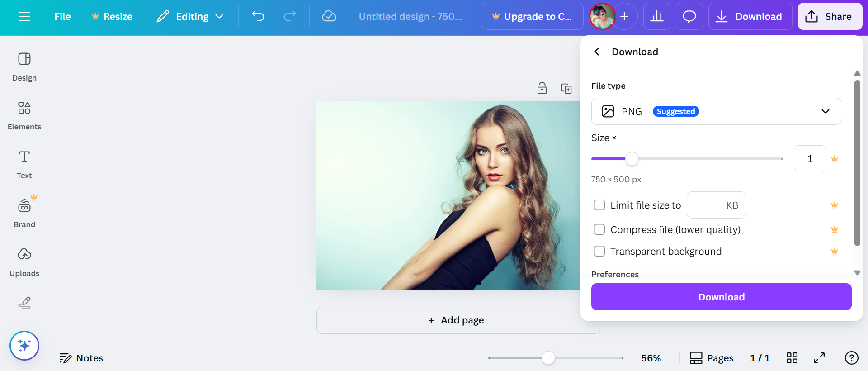
Task: Open the Draw tool in sidebar
Action: (x=24, y=303)
